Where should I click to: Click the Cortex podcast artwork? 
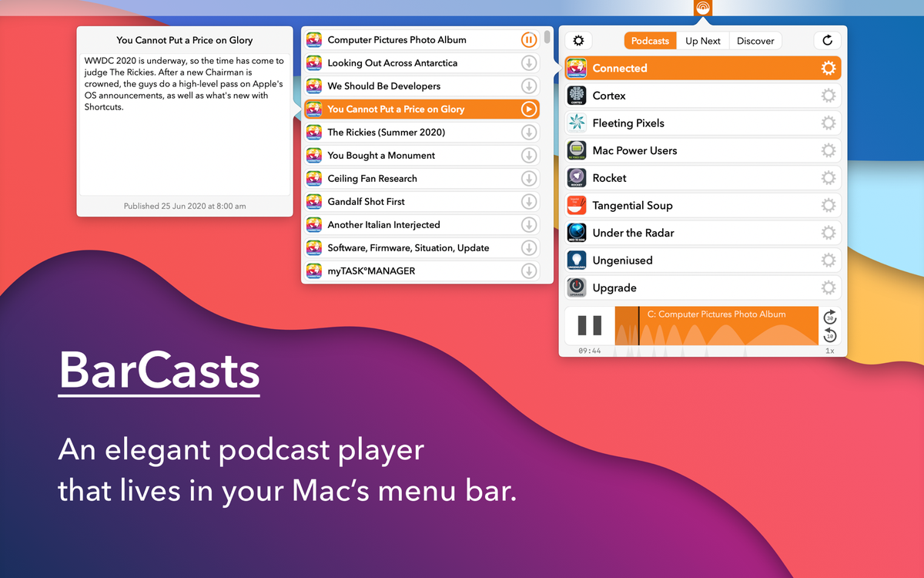[577, 96]
